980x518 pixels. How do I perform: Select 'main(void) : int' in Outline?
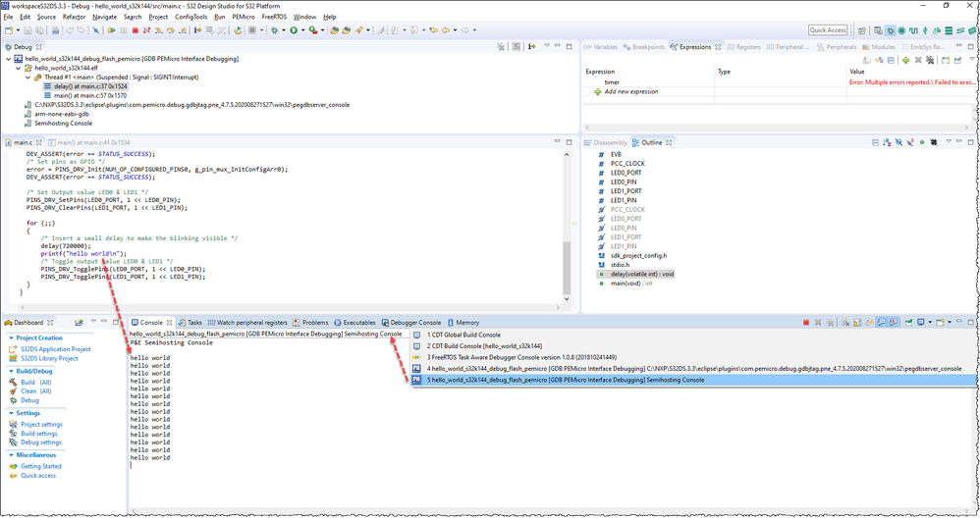pyautogui.click(x=631, y=284)
